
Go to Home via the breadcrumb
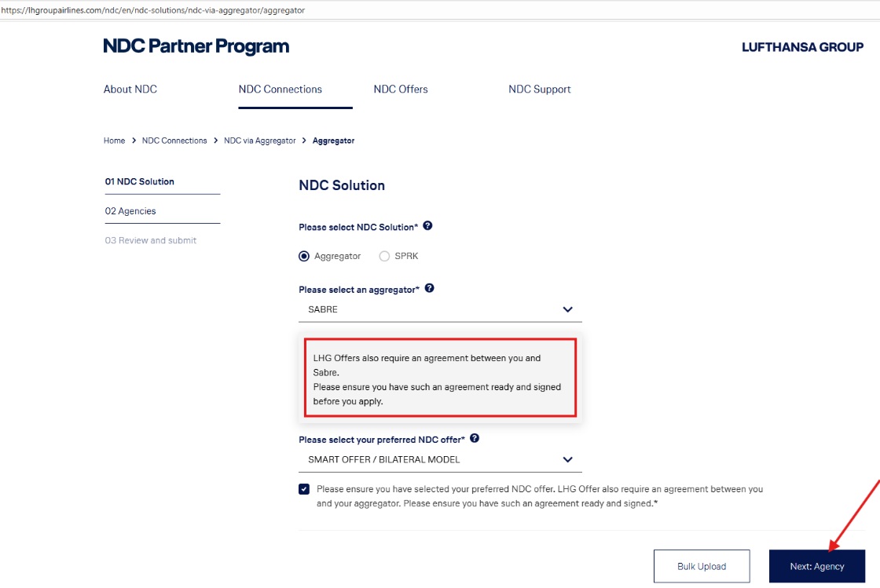pos(114,140)
